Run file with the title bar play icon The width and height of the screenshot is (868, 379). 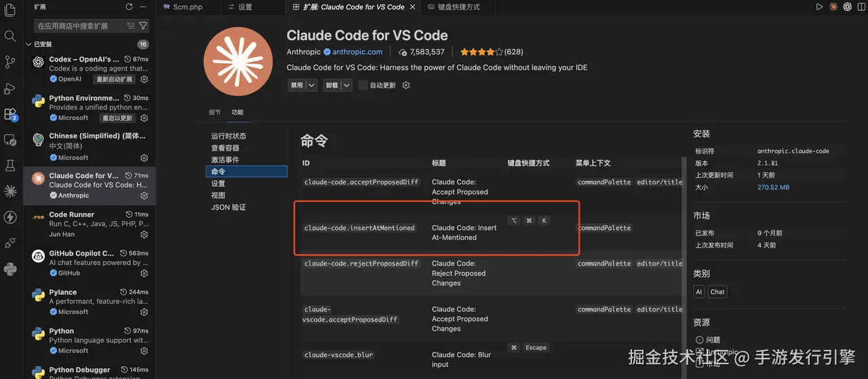[x=819, y=7]
